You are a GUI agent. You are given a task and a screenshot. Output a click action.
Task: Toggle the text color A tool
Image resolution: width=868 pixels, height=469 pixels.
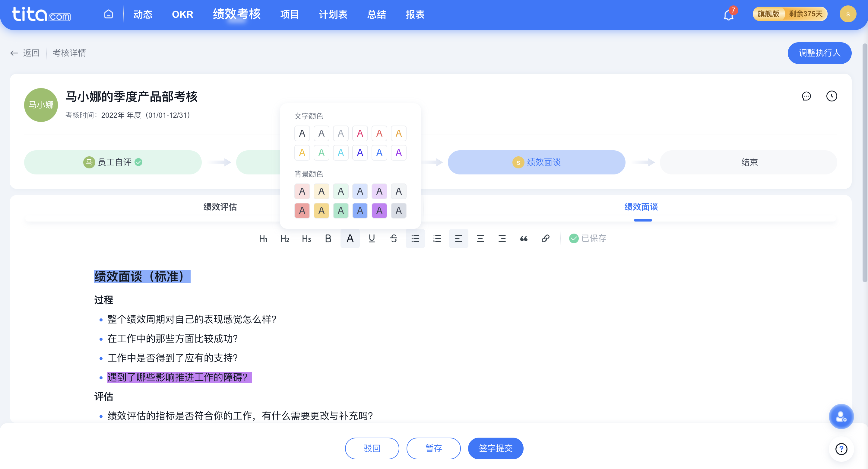(x=350, y=239)
